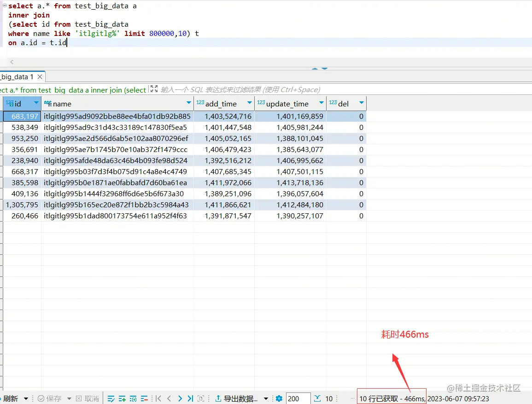The height and width of the screenshot is (404, 532).
Task: Click the delete current row icon
Action: (144, 398)
